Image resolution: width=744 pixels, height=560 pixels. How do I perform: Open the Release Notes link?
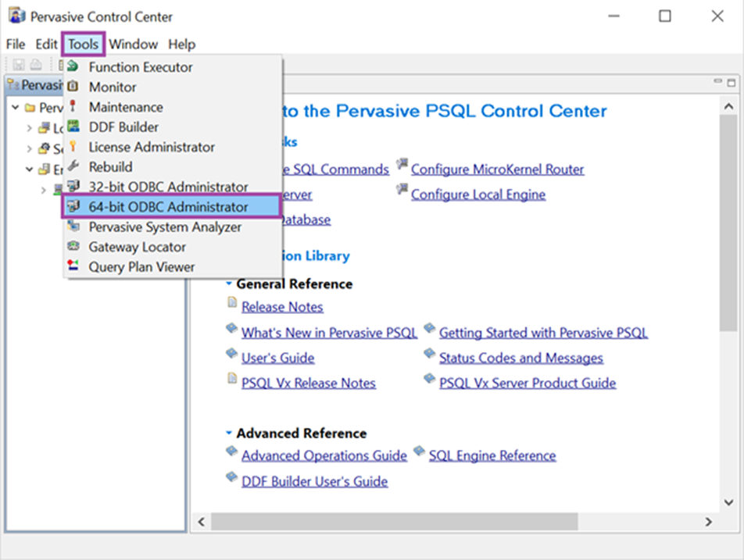tap(282, 307)
